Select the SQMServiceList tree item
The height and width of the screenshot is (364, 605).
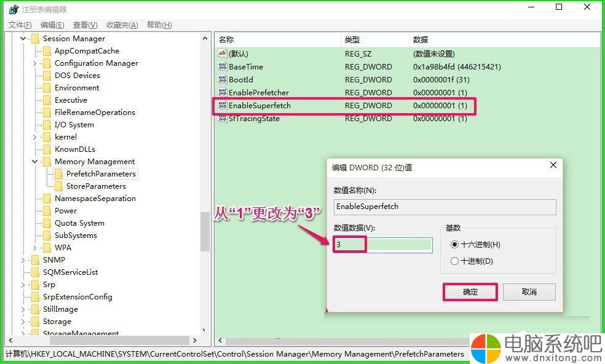(x=70, y=272)
